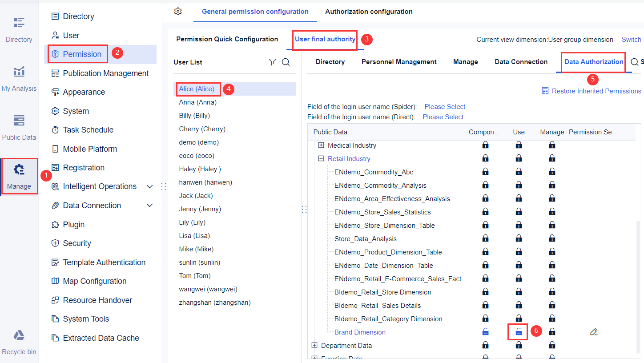Click the edit pencil icon for Brand Dimension
The width and height of the screenshot is (644, 363).
coord(594,331)
